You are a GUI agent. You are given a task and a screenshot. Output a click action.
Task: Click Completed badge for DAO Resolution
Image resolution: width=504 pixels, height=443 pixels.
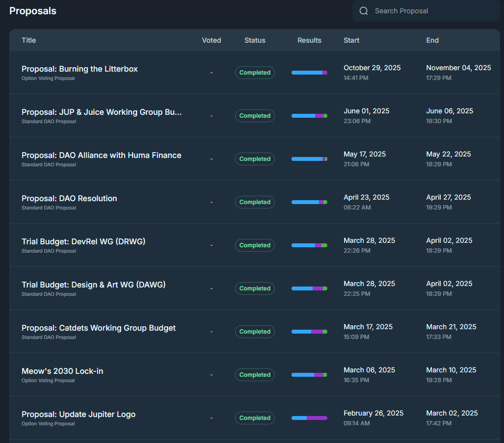tap(255, 202)
